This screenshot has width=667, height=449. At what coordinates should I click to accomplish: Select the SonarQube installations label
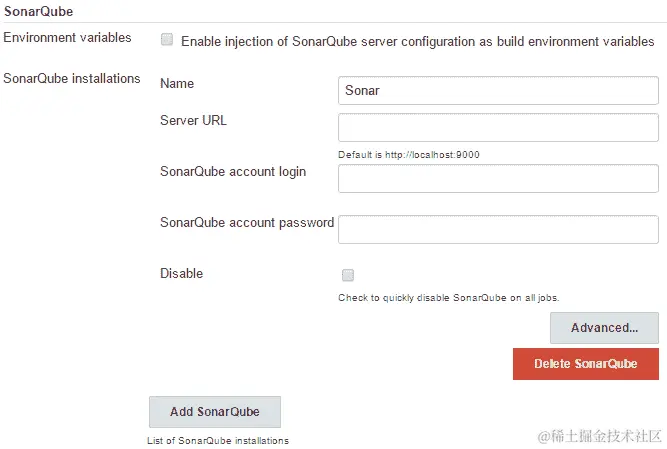pyautogui.click(x=73, y=78)
